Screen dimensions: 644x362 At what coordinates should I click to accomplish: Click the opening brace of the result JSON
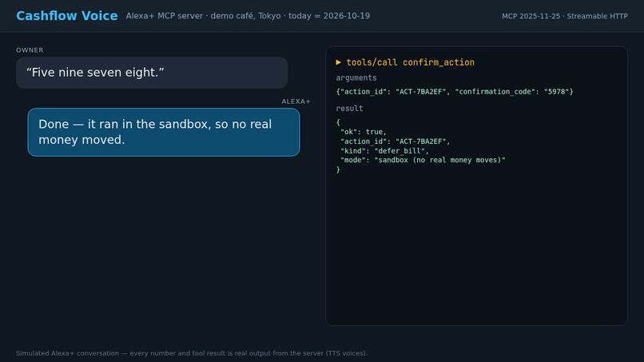tap(338, 122)
